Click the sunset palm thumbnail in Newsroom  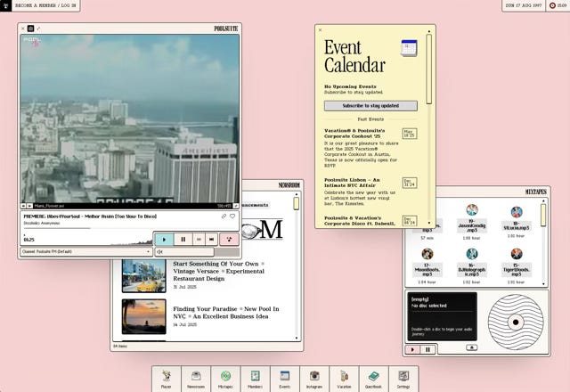point(144,317)
